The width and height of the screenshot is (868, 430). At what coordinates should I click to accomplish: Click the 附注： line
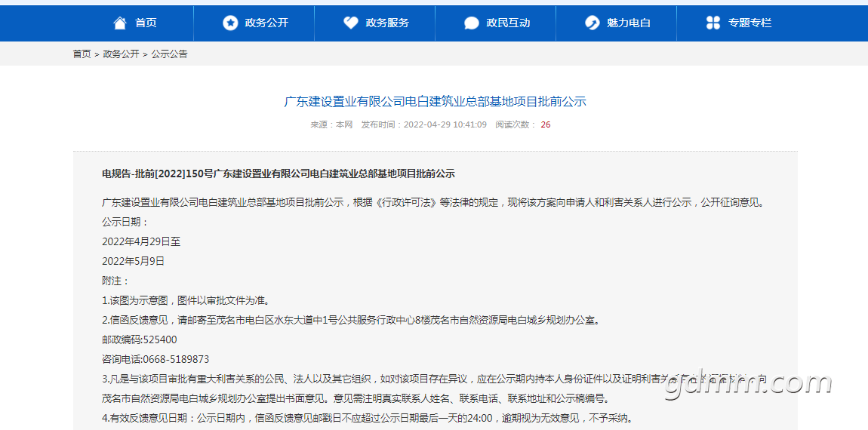tap(115, 281)
